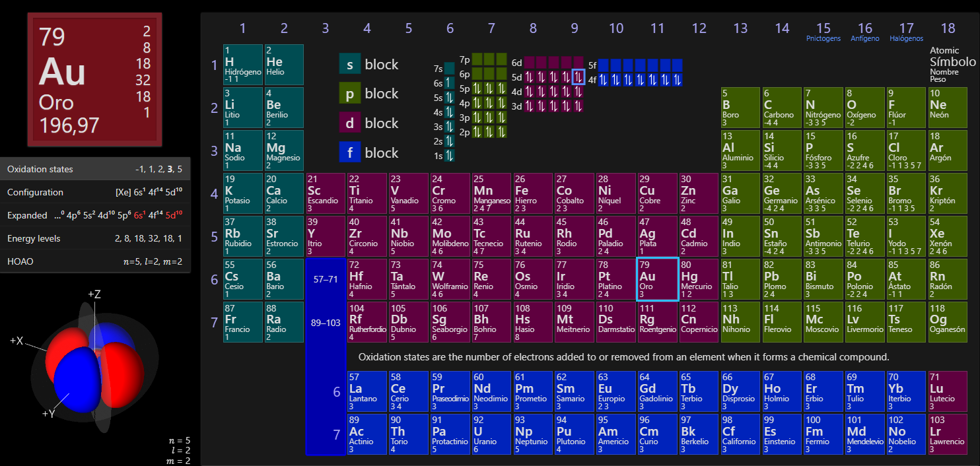This screenshot has width=980, height=466.
Task: Open the Oxidation states row
Action: pos(95,169)
